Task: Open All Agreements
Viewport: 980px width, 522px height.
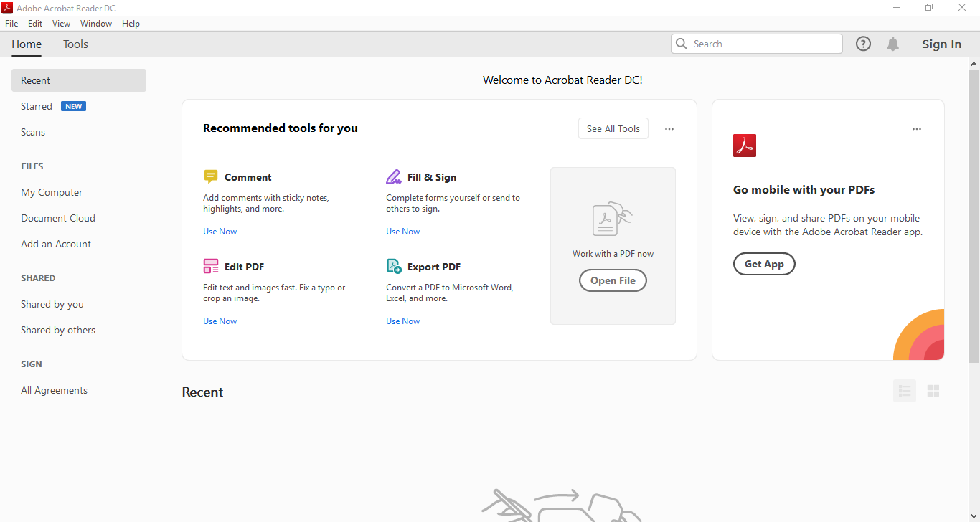Action: 55,390
